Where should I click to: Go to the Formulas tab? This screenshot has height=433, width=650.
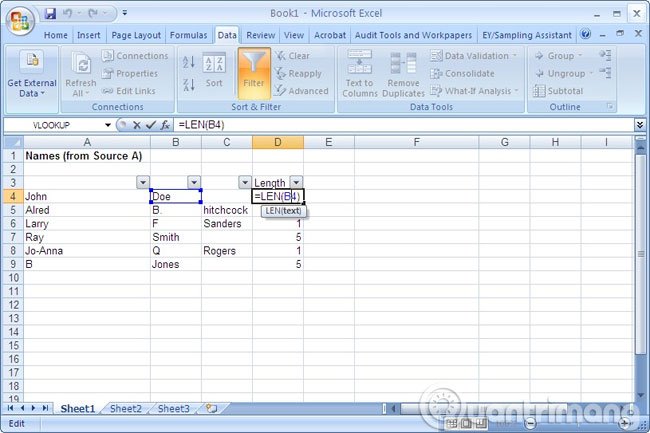(x=189, y=35)
